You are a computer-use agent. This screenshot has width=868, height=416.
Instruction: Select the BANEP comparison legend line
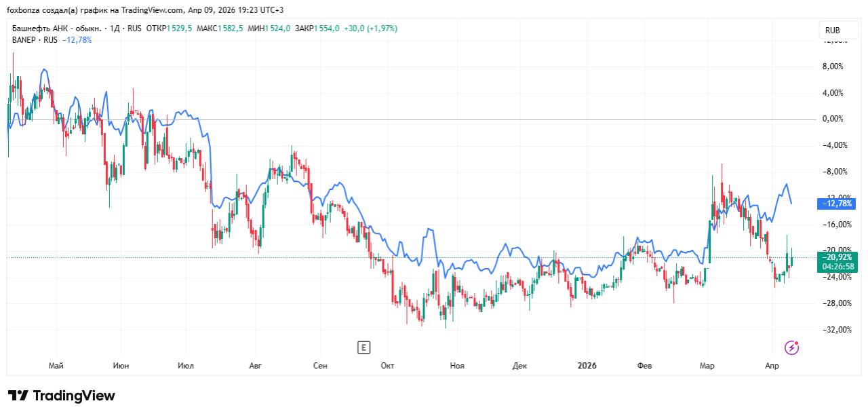35,40
